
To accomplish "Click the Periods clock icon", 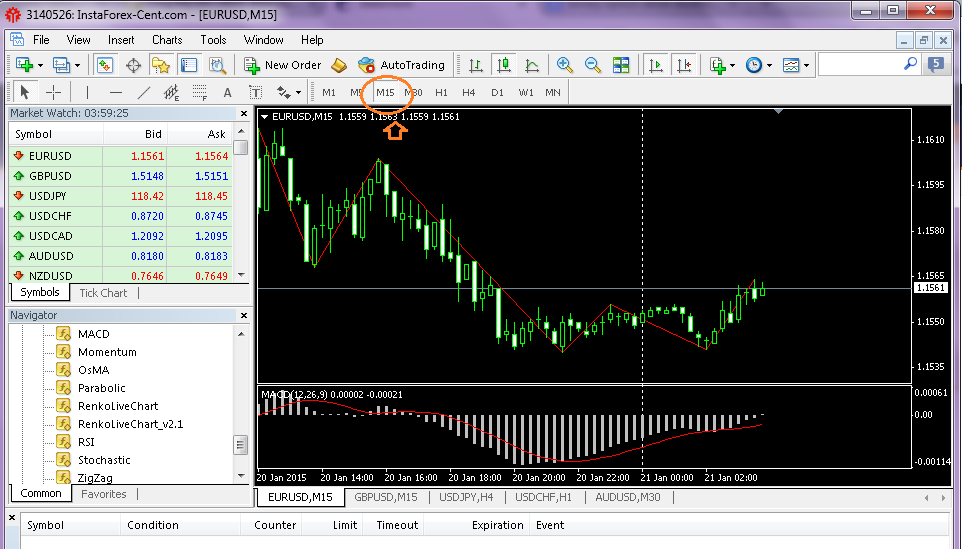I will click(753, 64).
